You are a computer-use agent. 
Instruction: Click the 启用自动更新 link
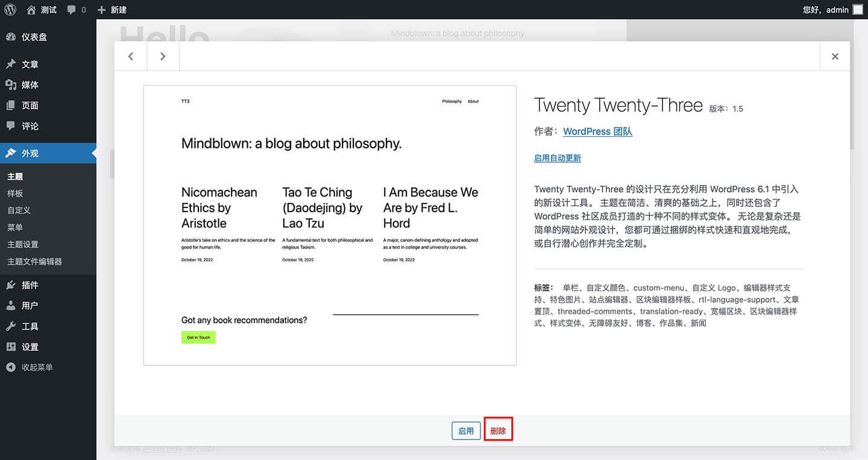coord(558,158)
